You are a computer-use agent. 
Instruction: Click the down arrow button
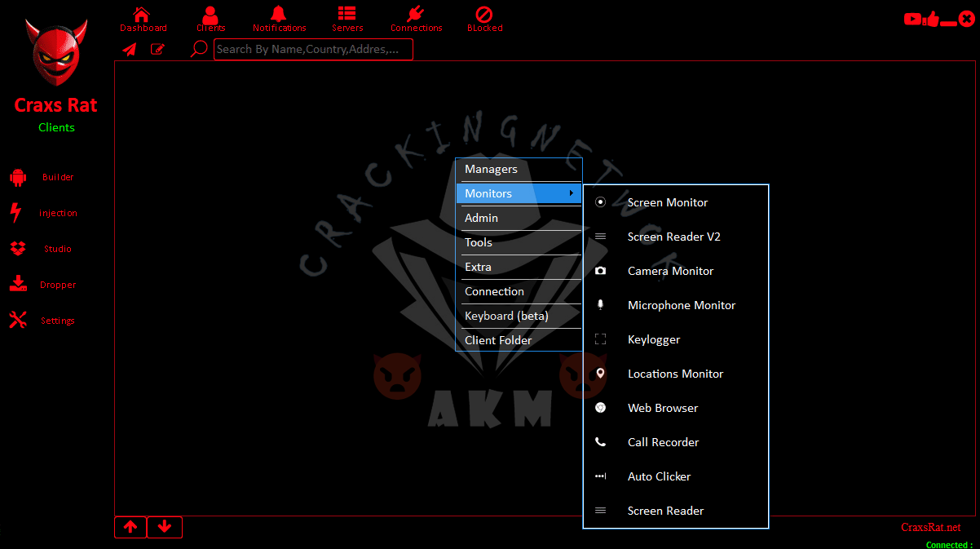pos(165,527)
